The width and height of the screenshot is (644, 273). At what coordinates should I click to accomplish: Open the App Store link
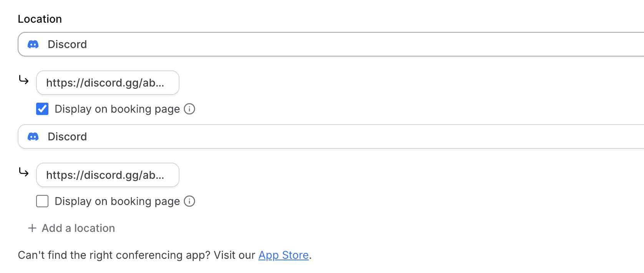point(284,255)
